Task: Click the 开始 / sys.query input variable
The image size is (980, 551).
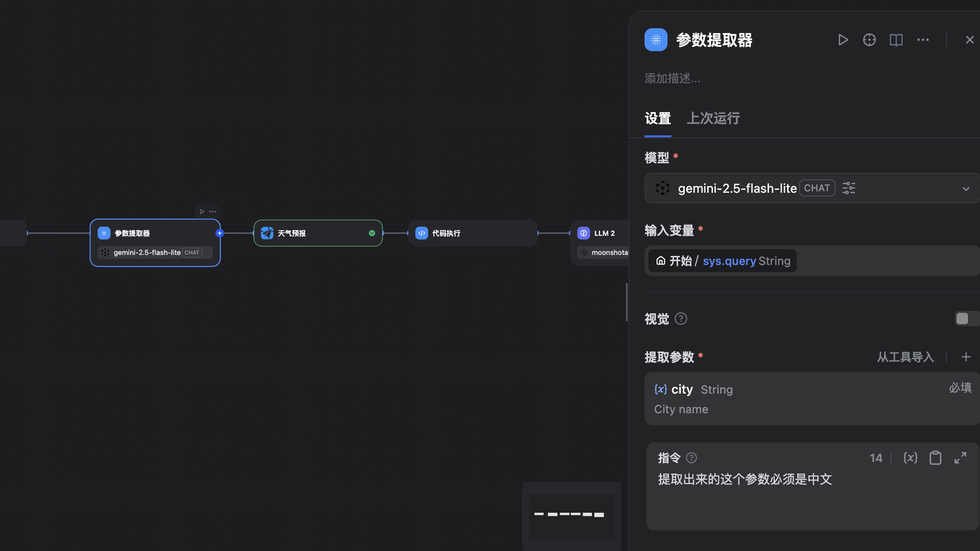Action: (x=723, y=261)
